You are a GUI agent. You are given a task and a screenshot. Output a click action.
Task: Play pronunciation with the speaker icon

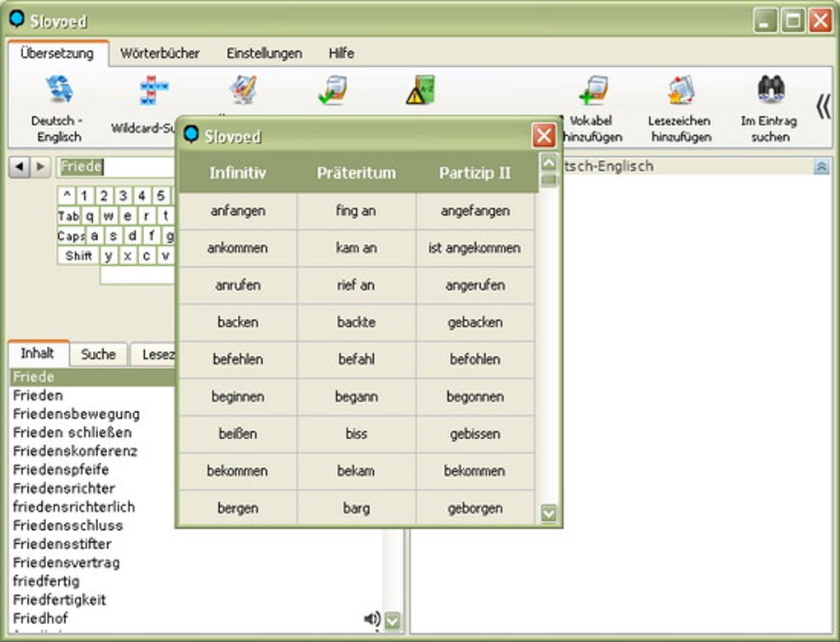click(371, 619)
